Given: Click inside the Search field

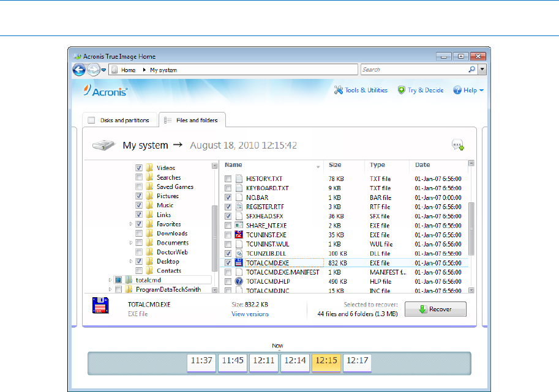Looking at the screenshot, I should [x=415, y=70].
